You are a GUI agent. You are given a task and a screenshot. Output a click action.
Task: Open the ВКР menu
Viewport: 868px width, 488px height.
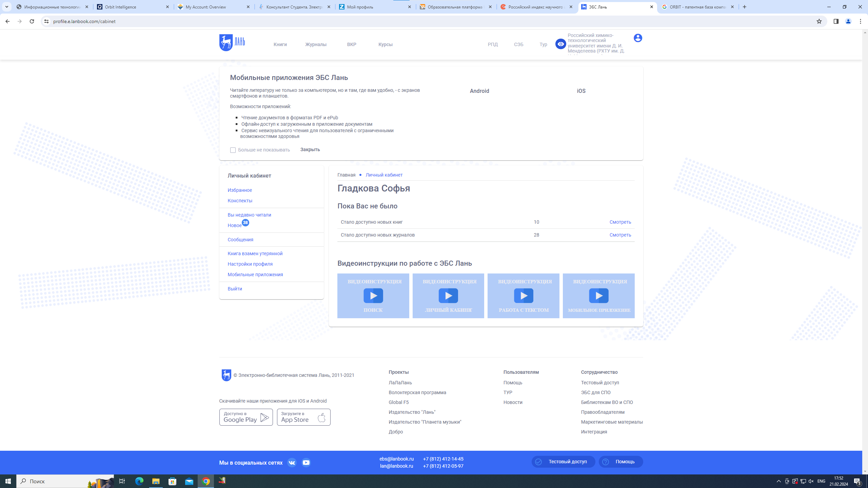coord(352,44)
